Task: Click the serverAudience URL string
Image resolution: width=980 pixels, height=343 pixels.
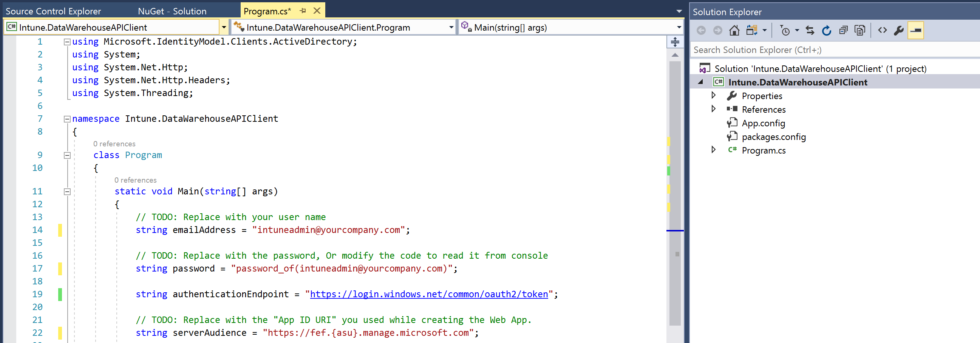Action: (368, 333)
